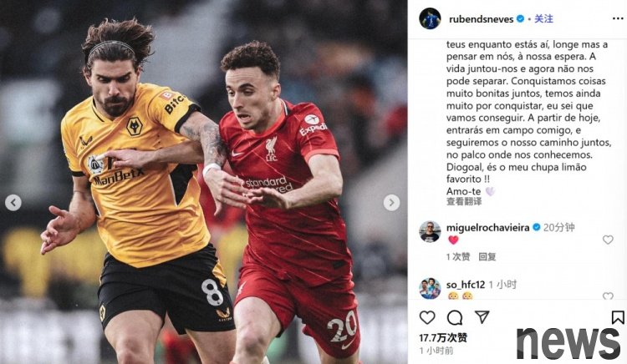627x364 pixels.
Task: Open rubendsneves profile picture
Action: [x=430, y=18]
